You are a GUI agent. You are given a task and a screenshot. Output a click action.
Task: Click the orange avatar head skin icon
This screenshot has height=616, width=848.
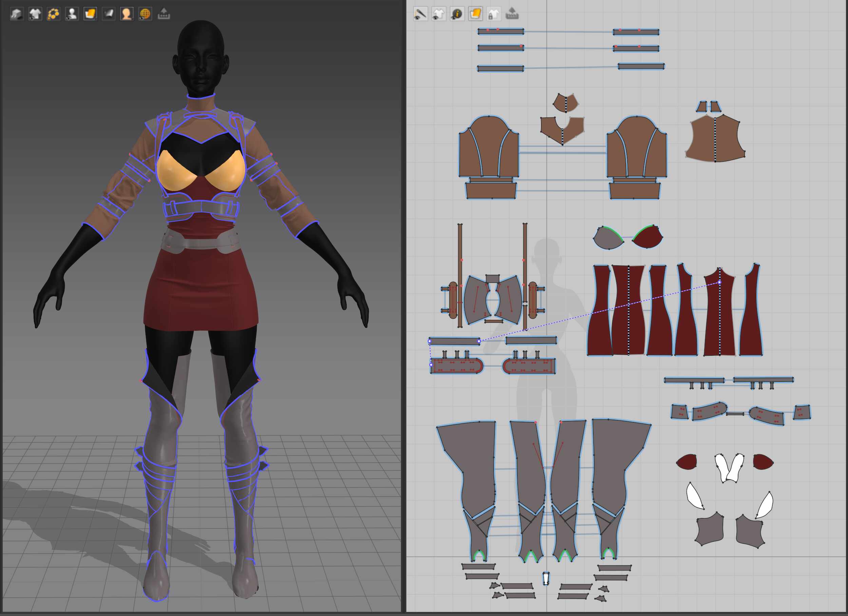pos(127,14)
